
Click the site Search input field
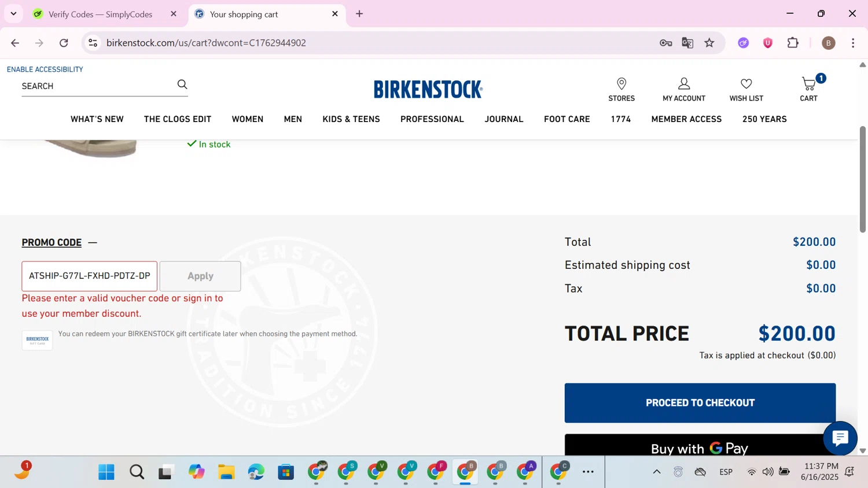97,86
